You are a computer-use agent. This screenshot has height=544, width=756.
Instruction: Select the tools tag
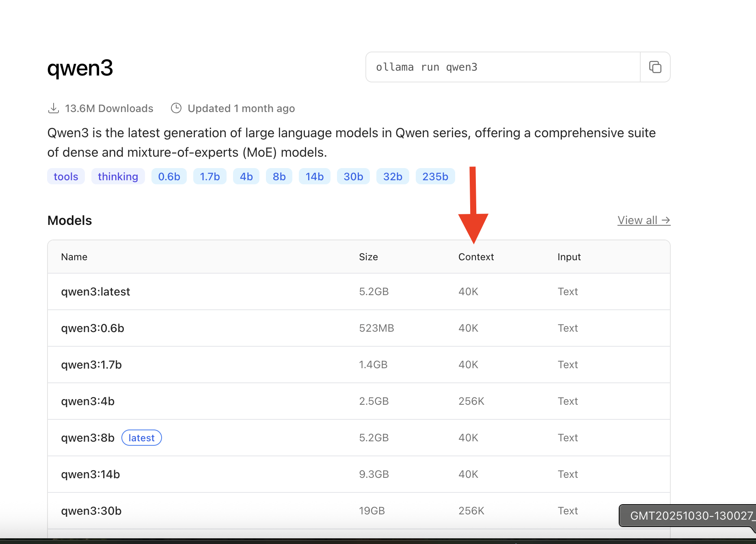coord(66,177)
